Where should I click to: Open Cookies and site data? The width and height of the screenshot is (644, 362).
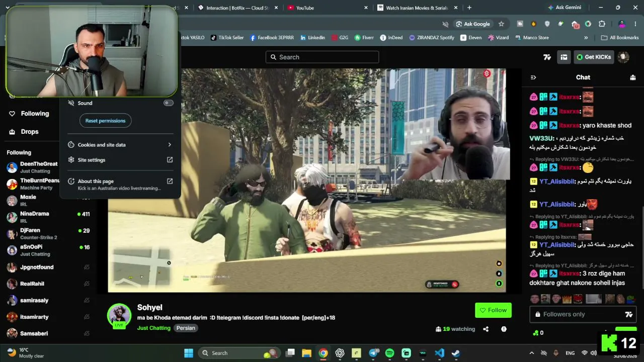click(x=120, y=145)
